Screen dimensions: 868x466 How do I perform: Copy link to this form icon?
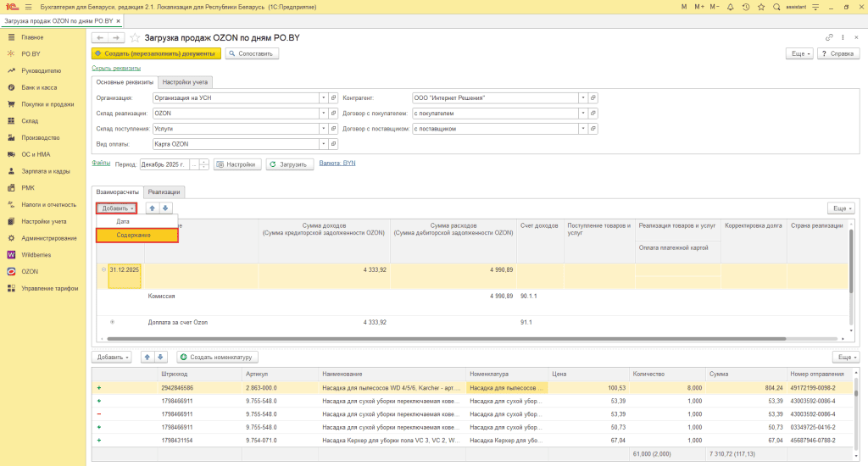pos(829,37)
